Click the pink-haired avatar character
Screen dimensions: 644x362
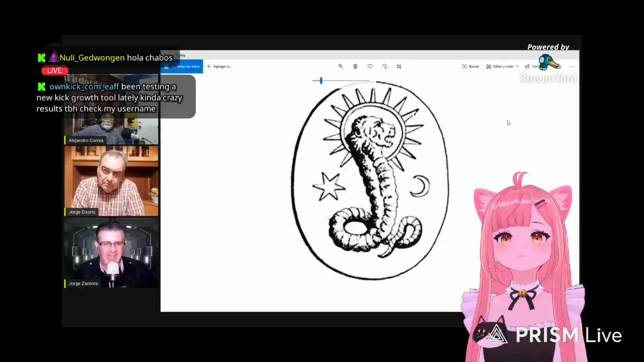[x=523, y=266]
